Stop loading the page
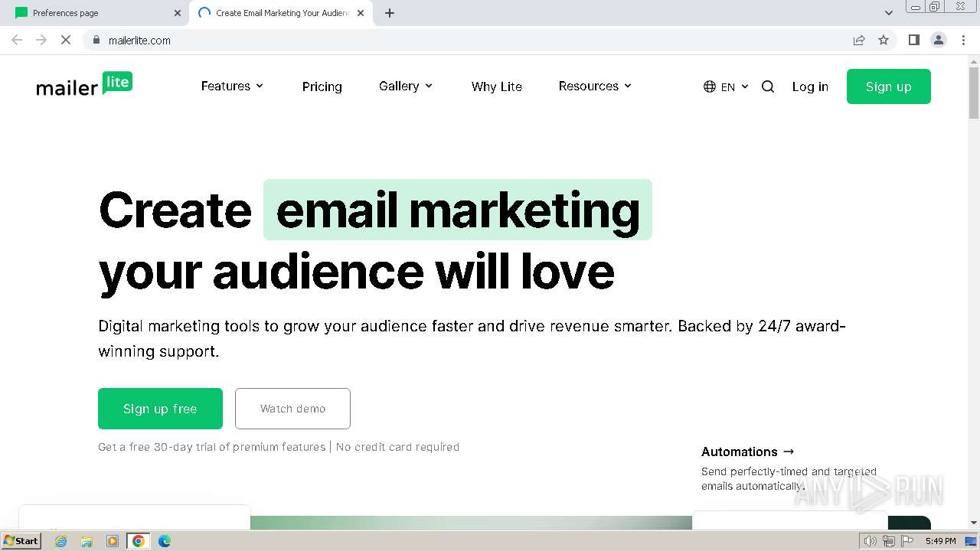980x551 pixels. (66, 40)
